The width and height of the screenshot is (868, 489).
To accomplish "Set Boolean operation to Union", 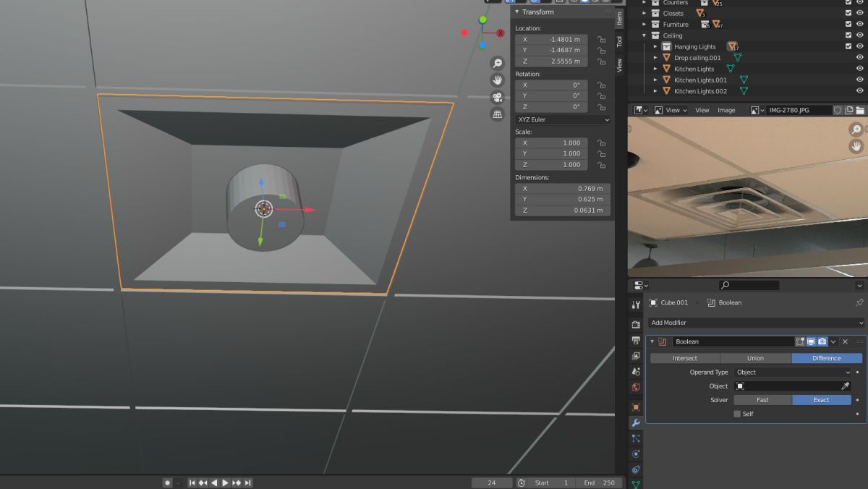I will (755, 358).
